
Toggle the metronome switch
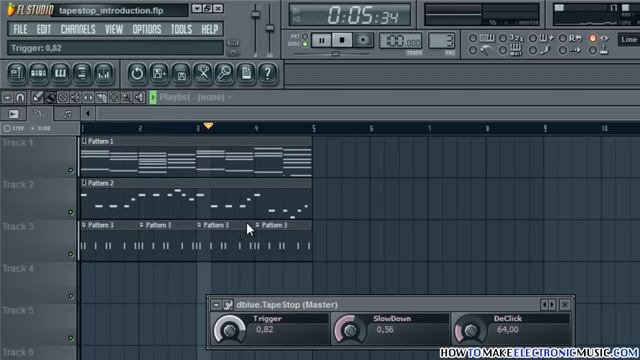473,50
